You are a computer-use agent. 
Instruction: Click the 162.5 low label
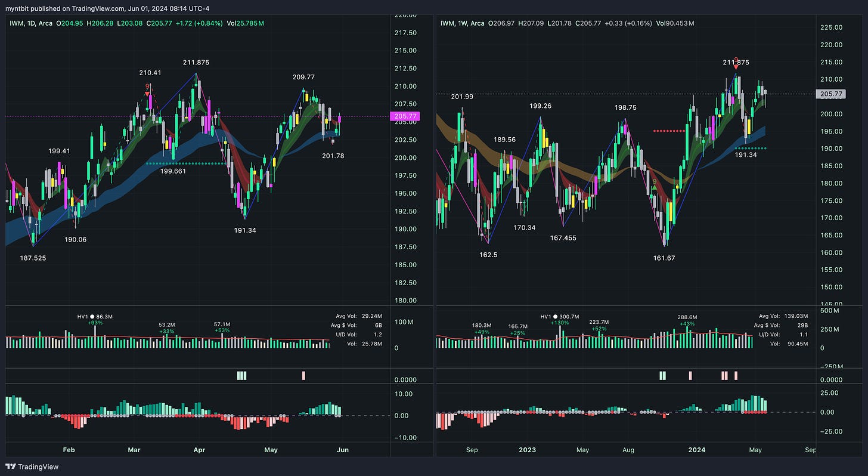point(488,254)
